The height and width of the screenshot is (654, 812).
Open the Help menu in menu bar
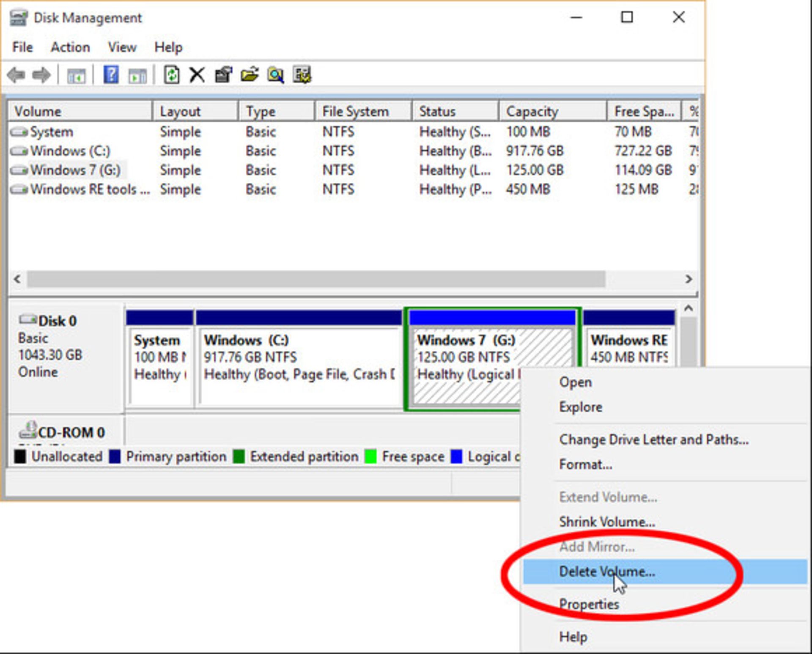tap(168, 47)
